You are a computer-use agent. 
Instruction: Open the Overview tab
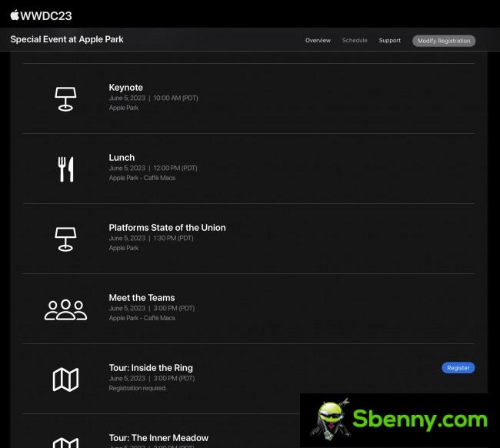click(318, 41)
